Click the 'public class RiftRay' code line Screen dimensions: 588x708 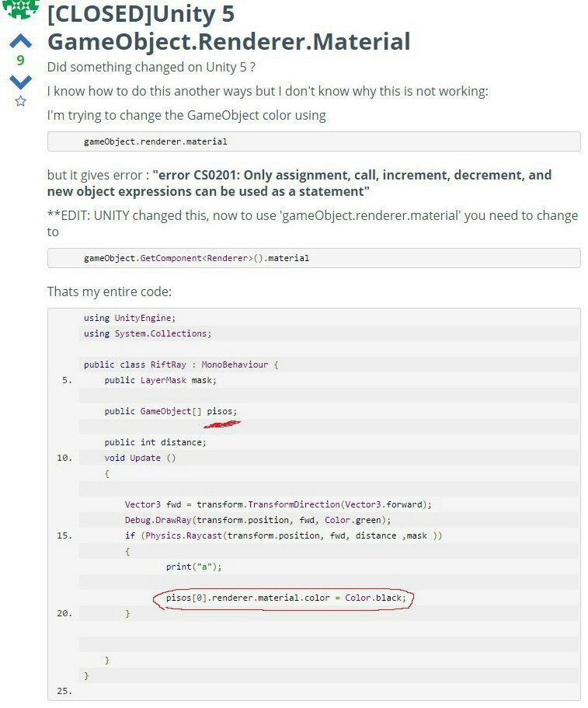(x=181, y=364)
